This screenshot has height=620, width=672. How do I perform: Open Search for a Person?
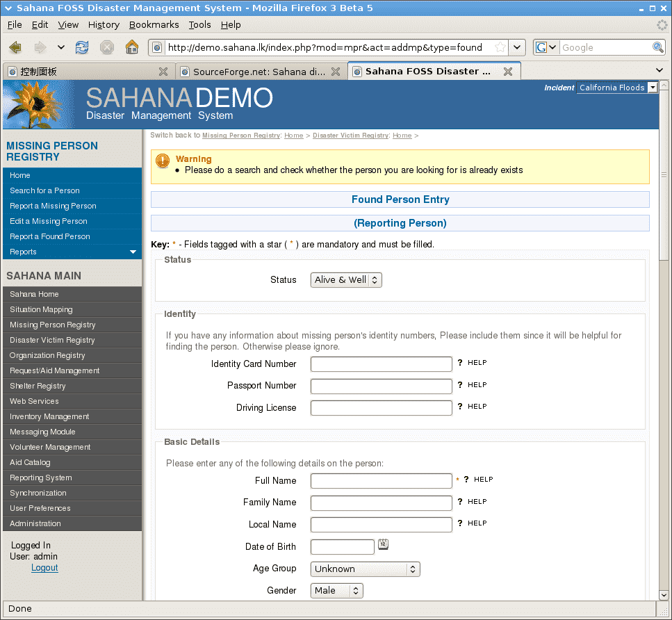pos(72,191)
